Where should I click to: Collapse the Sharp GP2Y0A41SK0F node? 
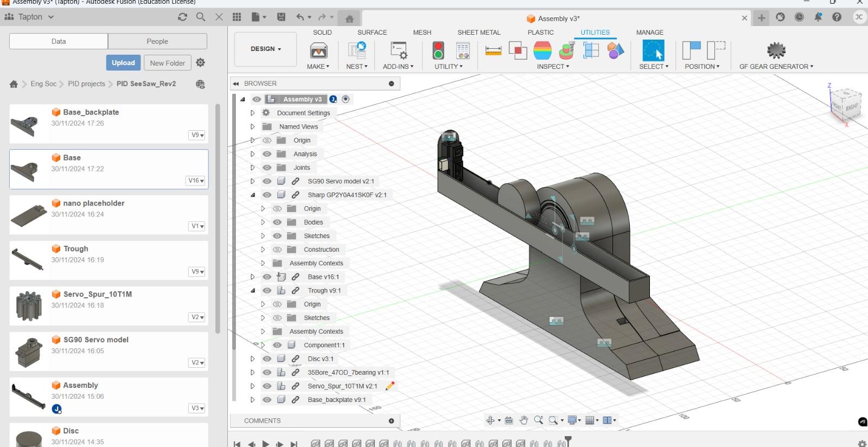click(x=252, y=195)
